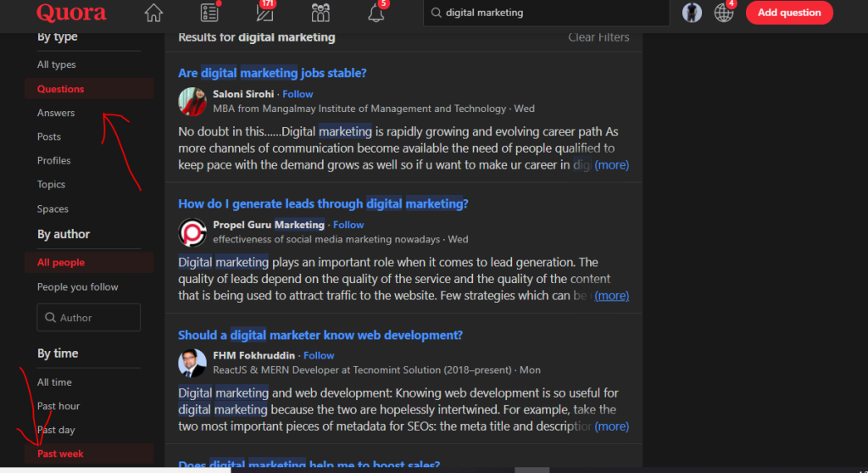The height and width of the screenshot is (473, 868).
Task: Click the search magnifier icon in header
Action: point(437,13)
